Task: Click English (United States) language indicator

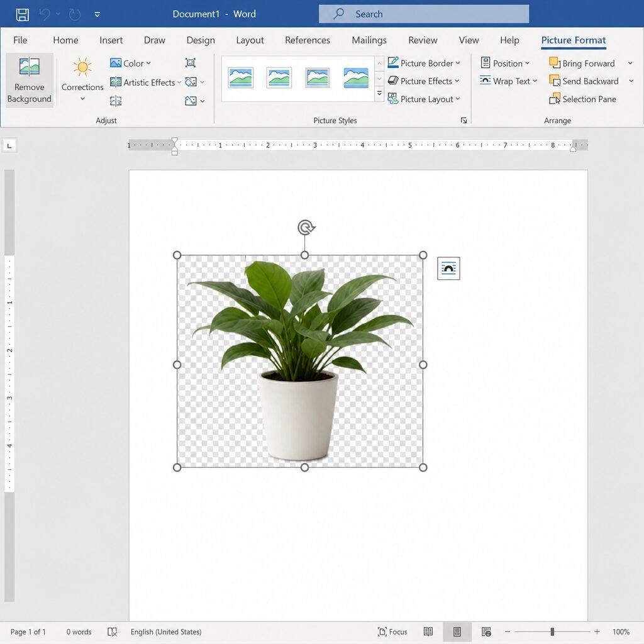Action: click(x=166, y=631)
